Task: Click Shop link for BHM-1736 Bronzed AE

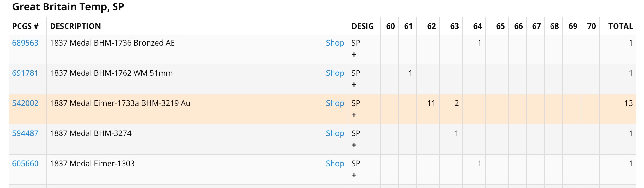Action: coord(335,43)
